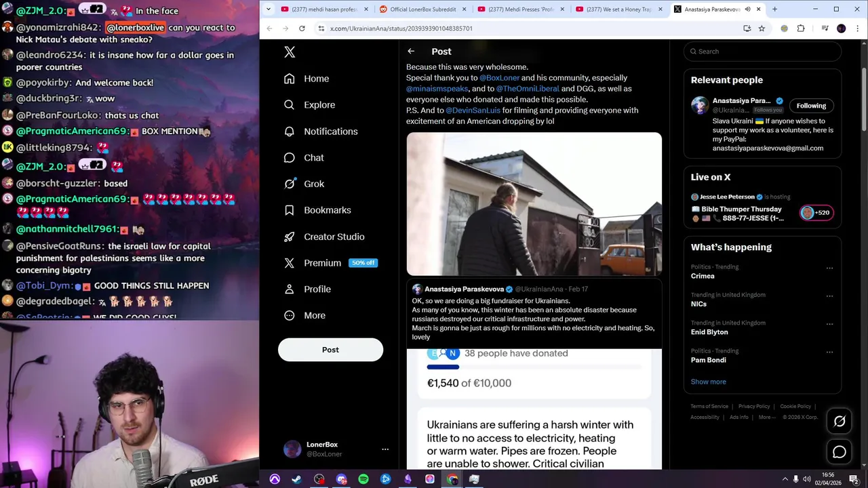Open Chat in the X sidebar

[304, 158]
